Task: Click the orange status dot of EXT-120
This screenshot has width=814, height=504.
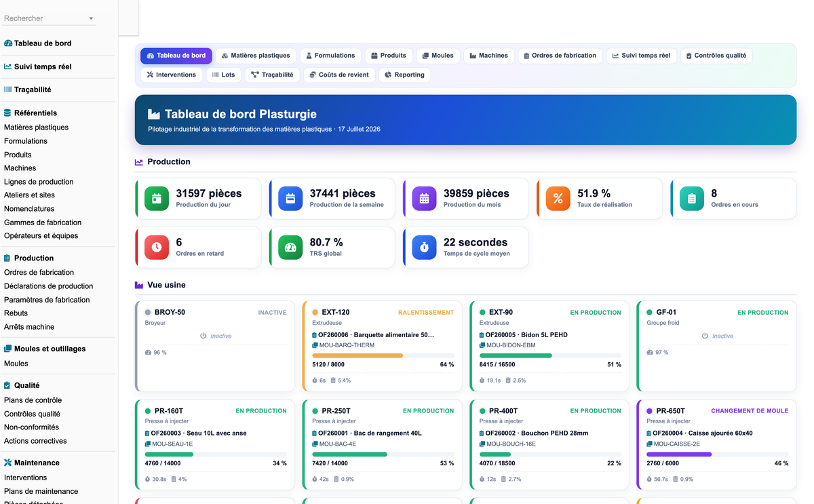Action: (315, 313)
